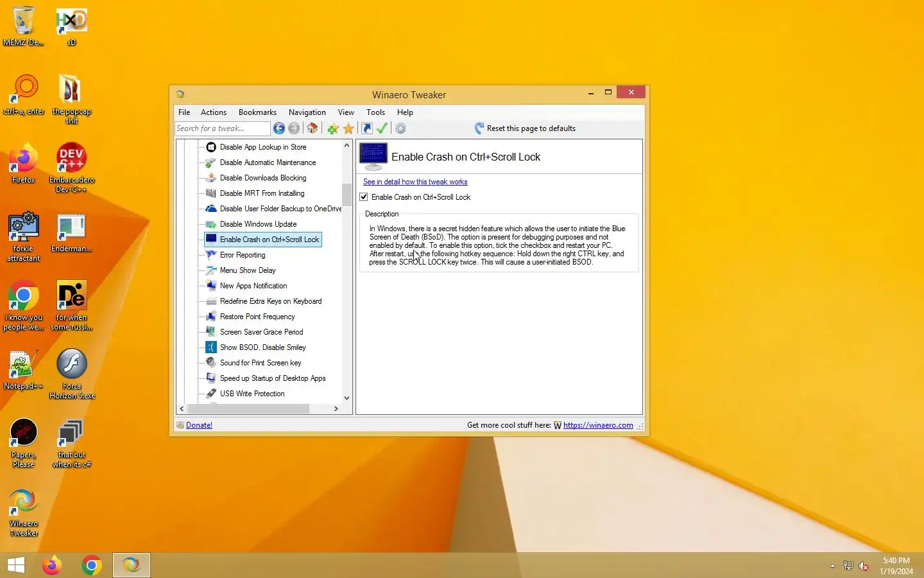Open the Windows Start button
The image size is (924, 578).
[x=16, y=565]
